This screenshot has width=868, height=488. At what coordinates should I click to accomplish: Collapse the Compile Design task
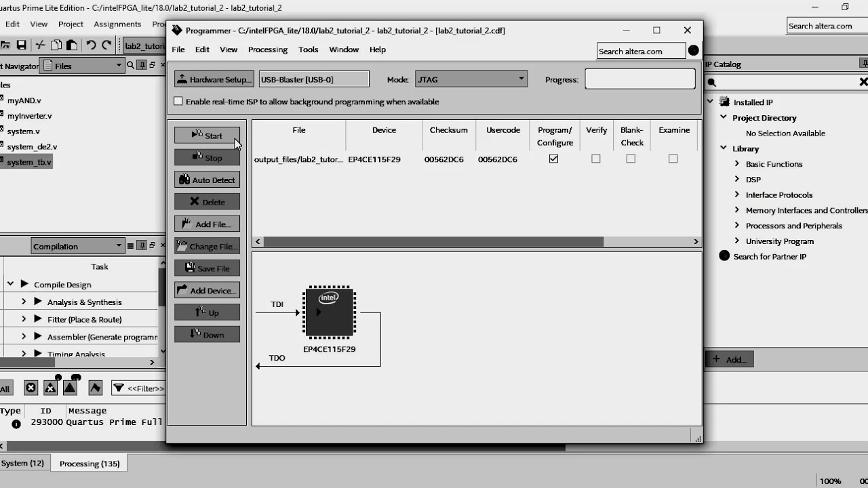[10, 285]
